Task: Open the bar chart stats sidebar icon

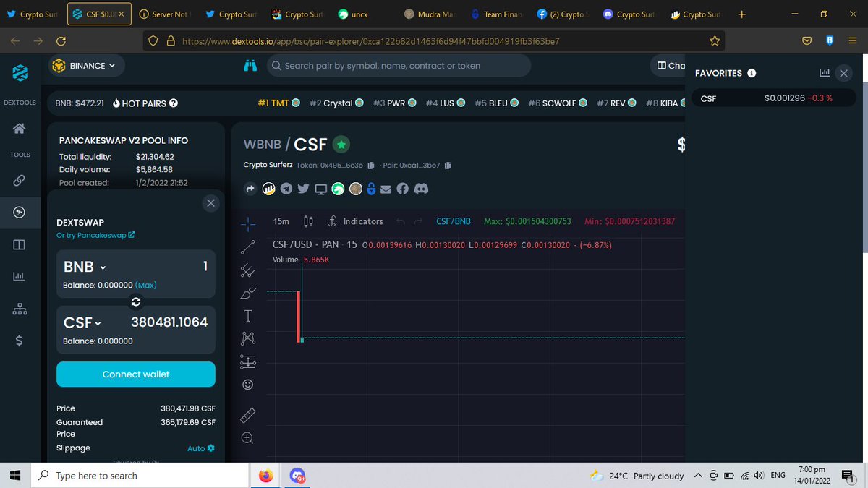Action: (20, 277)
